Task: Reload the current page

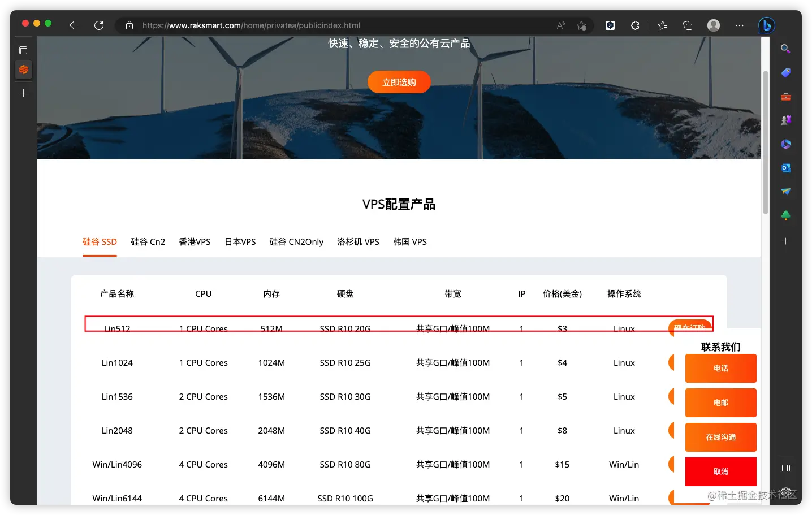Action: tap(99, 25)
